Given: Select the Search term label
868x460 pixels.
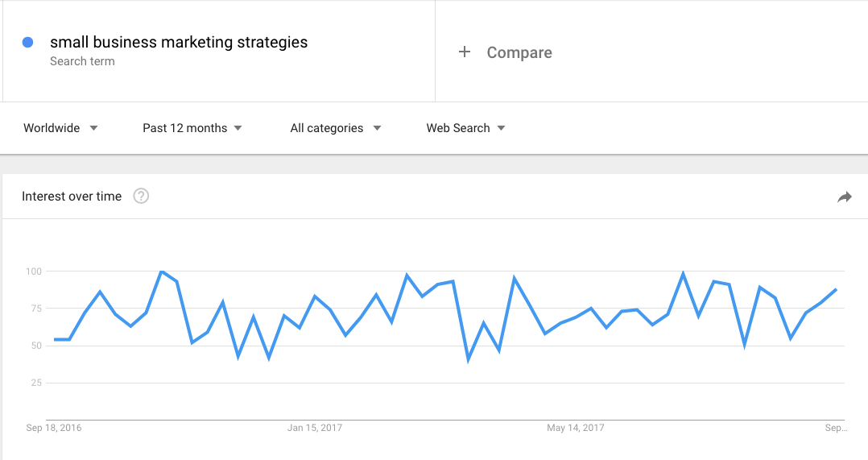Looking at the screenshot, I should (x=82, y=61).
